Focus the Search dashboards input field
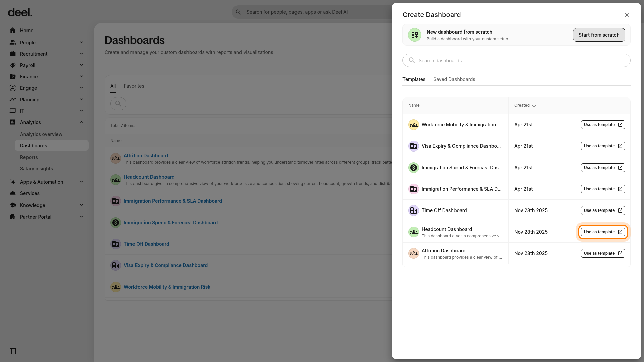The width and height of the screenshot is (644, 362). pyautogui.click(x=517, y=61)
